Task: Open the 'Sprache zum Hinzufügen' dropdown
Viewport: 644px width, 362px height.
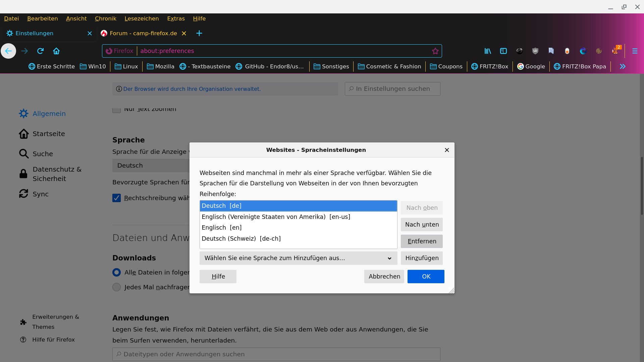Action: pyautogui.click(x=298, y=258)
